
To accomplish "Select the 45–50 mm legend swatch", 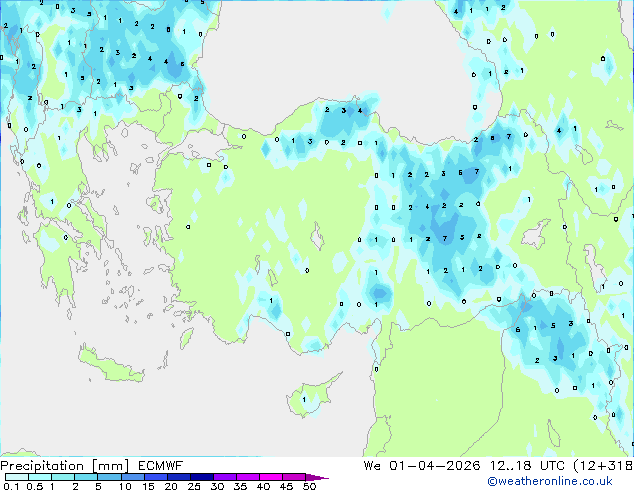I will 294,477.
